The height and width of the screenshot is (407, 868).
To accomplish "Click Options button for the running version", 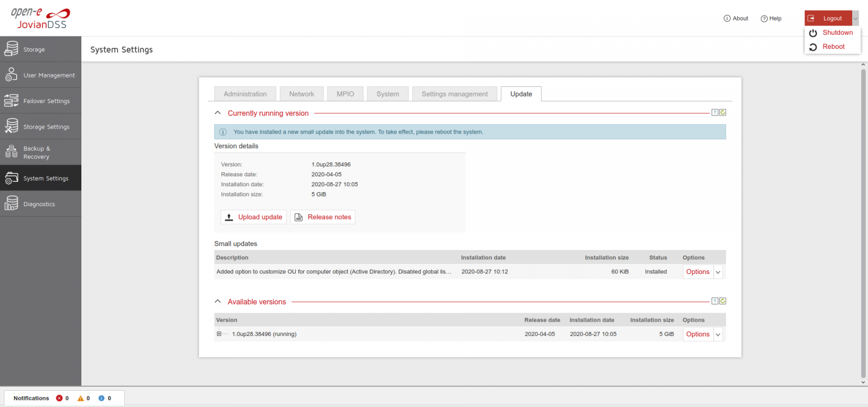I will 698,334.
